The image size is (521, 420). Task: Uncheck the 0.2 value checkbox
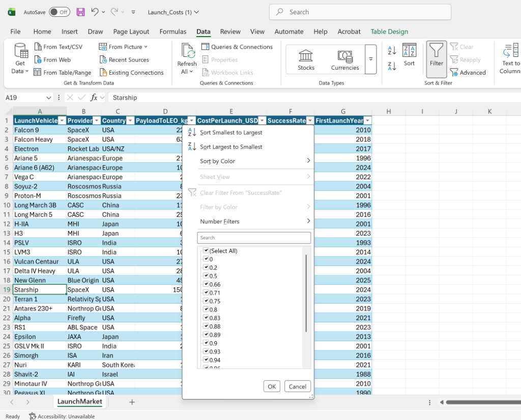206,267
